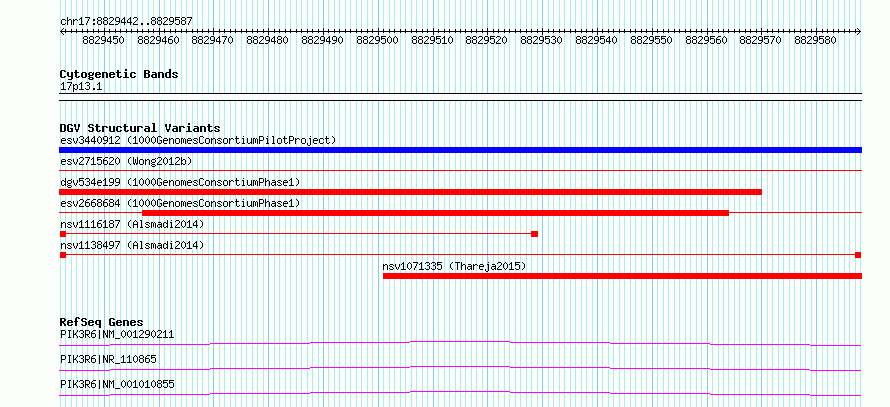
Task: Open the PIK3R6|NM_001290211 transcript
Action: (x=117, y=334)
